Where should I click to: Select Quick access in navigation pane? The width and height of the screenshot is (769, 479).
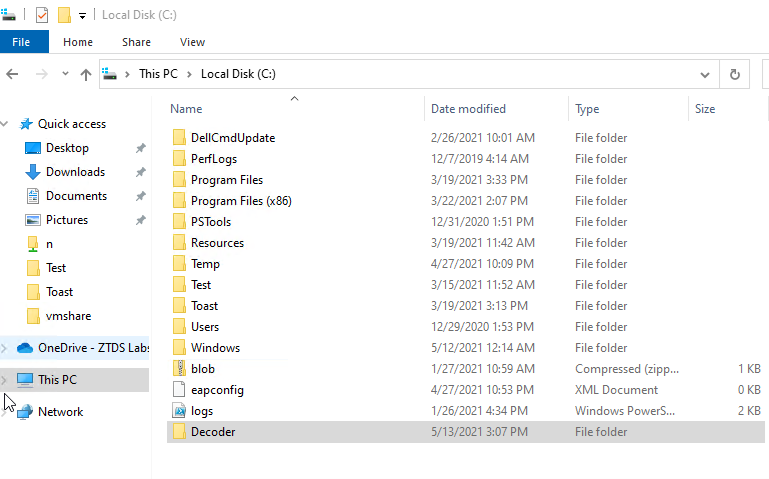click(72, 124)
